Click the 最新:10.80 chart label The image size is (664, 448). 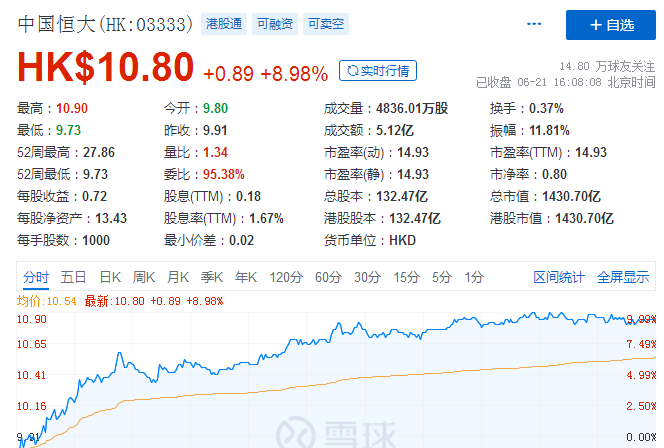154,301
